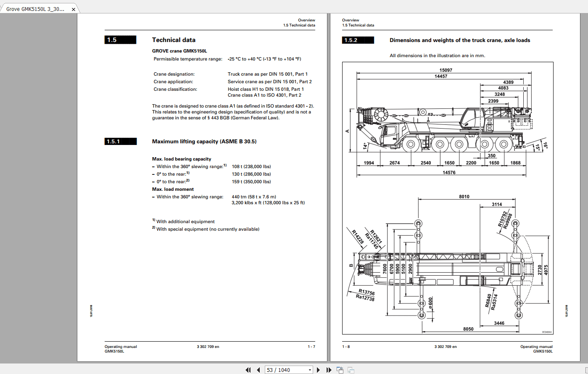588x374 pixels.
Task: Open the page number dropdown list
Action: pos(310,370)
